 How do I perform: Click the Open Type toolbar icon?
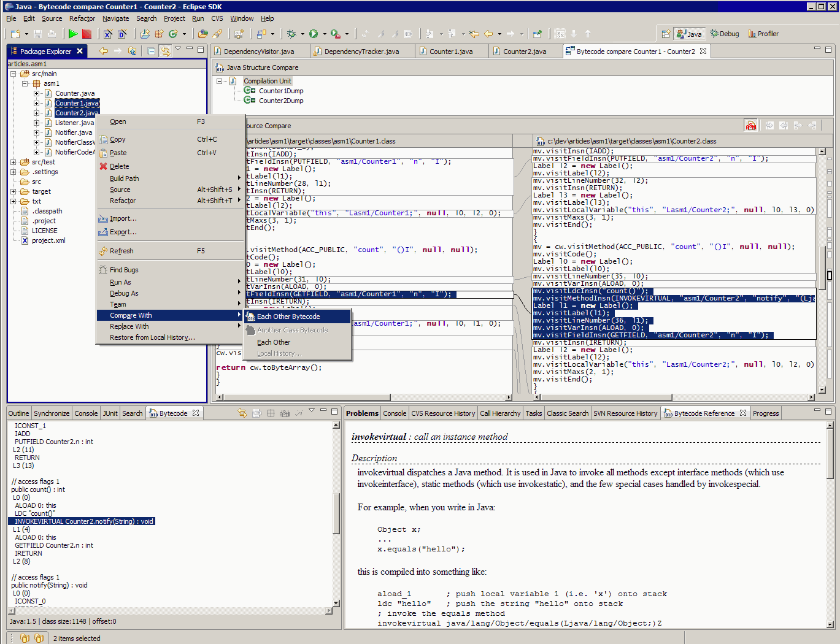pyautogui.click(x=203, y=34)
